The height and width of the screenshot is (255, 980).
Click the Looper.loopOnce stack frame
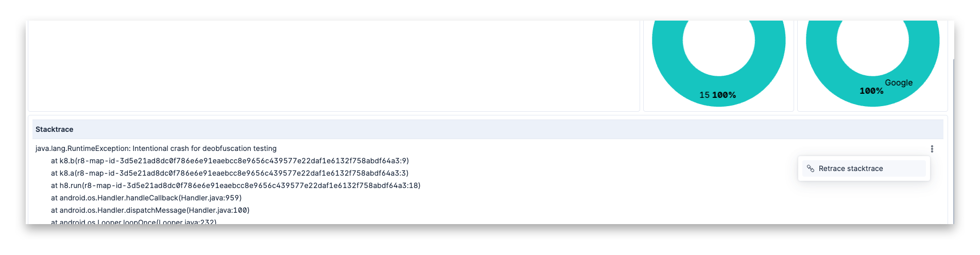(134, 222)
